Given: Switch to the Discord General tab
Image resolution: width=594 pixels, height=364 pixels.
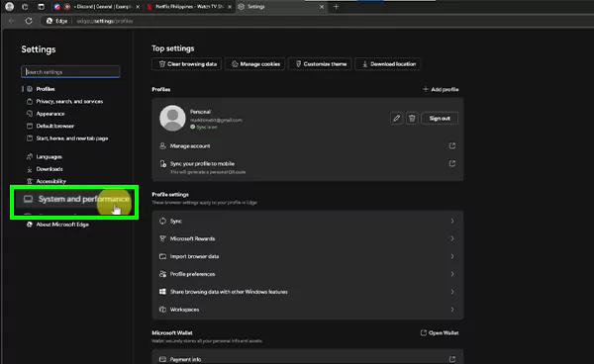Looking at the screenshot, I should [x=97, y=7].
